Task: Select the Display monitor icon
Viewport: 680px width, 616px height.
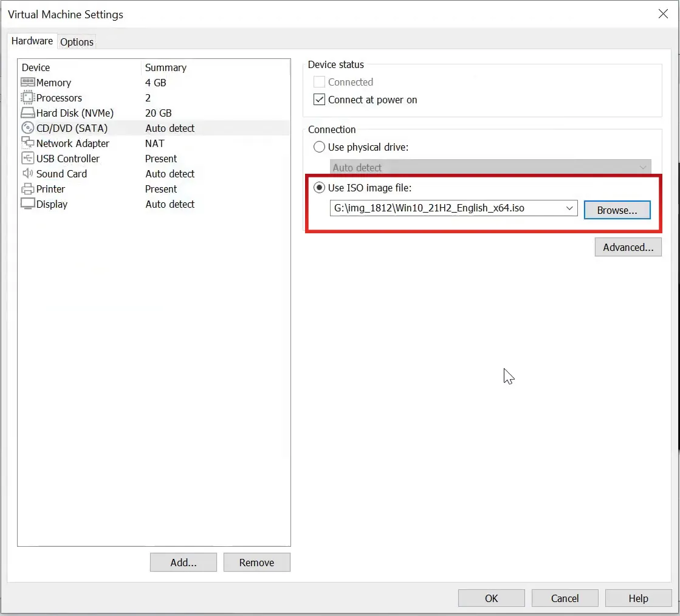Action: coord(28,204)
